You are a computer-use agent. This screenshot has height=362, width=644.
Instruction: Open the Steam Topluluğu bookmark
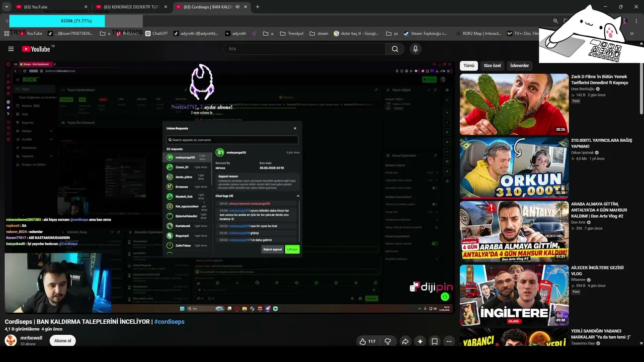tap(425, 34)
